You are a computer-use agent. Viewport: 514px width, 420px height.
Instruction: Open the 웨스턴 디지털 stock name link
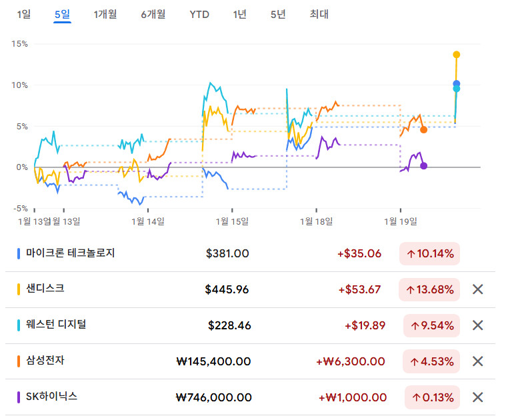(56, 325)
